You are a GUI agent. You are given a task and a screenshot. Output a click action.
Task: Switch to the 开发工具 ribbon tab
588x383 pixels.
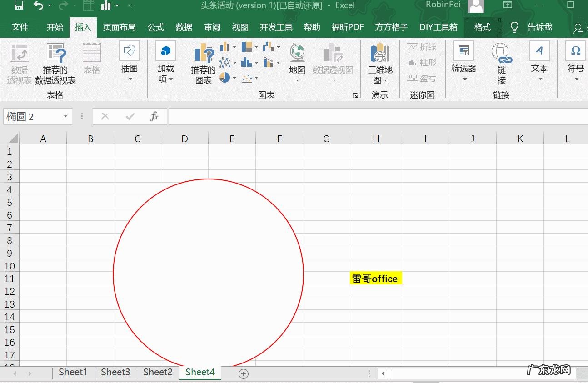(x=275, y=27)
